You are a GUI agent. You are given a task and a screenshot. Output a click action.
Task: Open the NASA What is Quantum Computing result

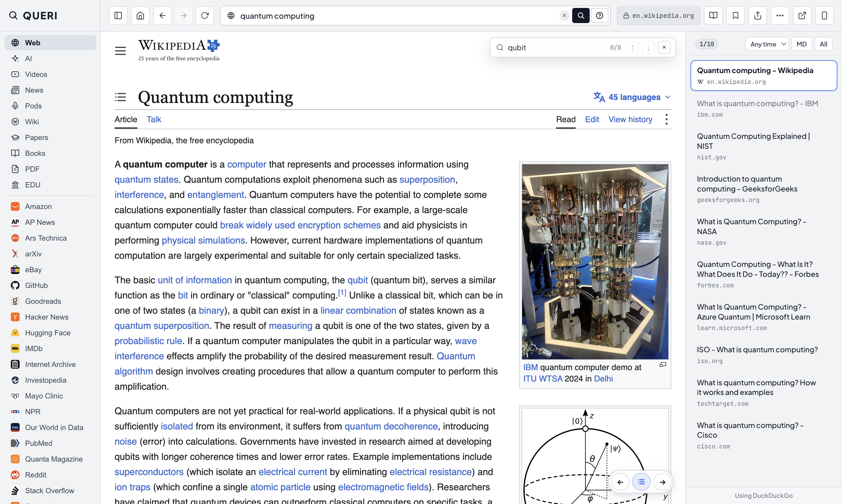click(764, 232)
